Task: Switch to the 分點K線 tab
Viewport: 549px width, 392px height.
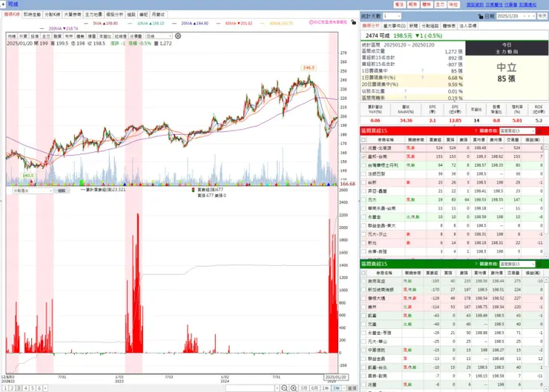Action: (52, 15)
